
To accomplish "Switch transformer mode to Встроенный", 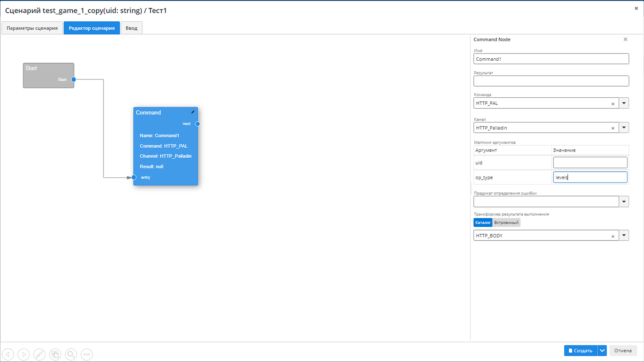I will pyautogui.click(x=506, y=222).
